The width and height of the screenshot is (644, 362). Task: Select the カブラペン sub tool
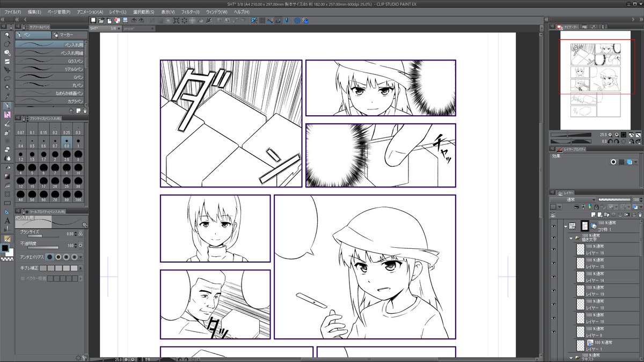coord(49,100)
